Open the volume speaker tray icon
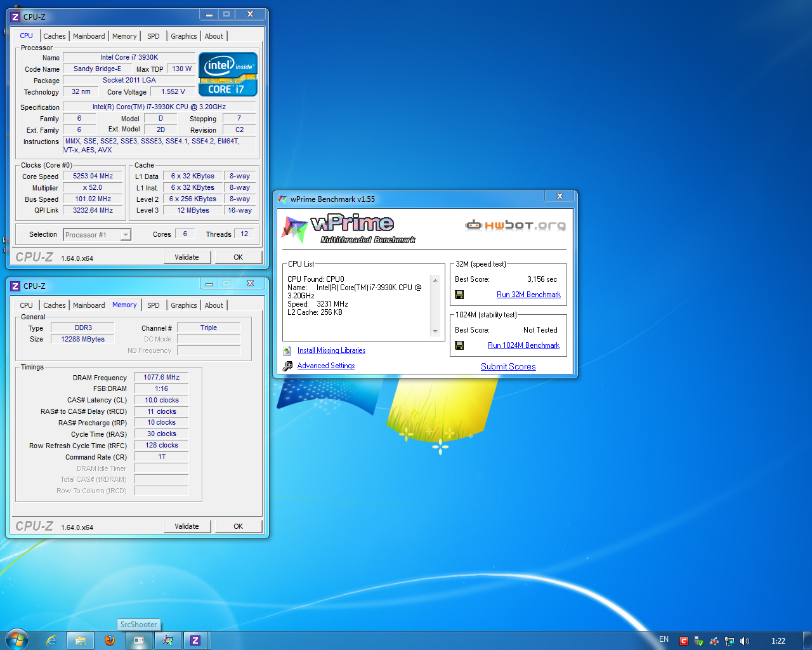812x650 pixels. pyautogui.click(x=745, y=641)
